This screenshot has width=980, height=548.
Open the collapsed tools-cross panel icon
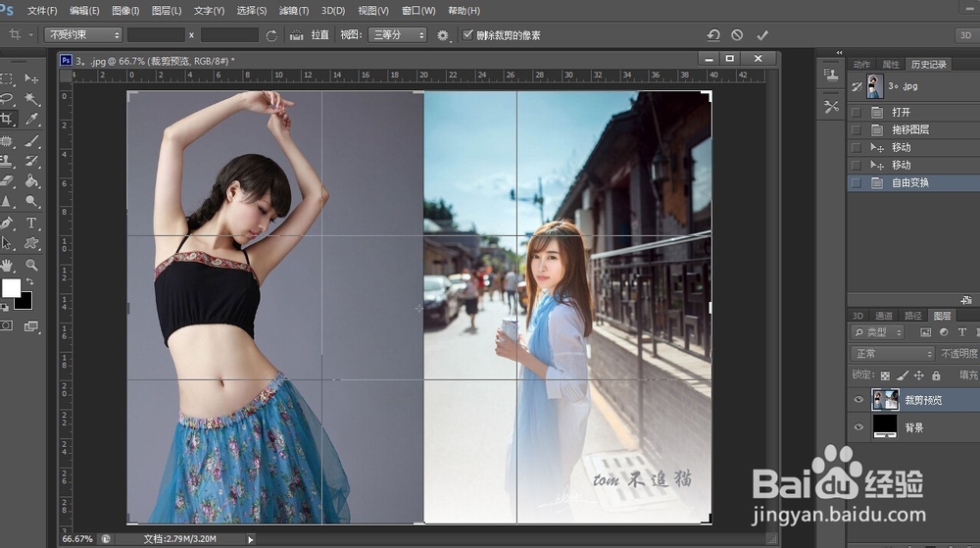click(831, 107)
